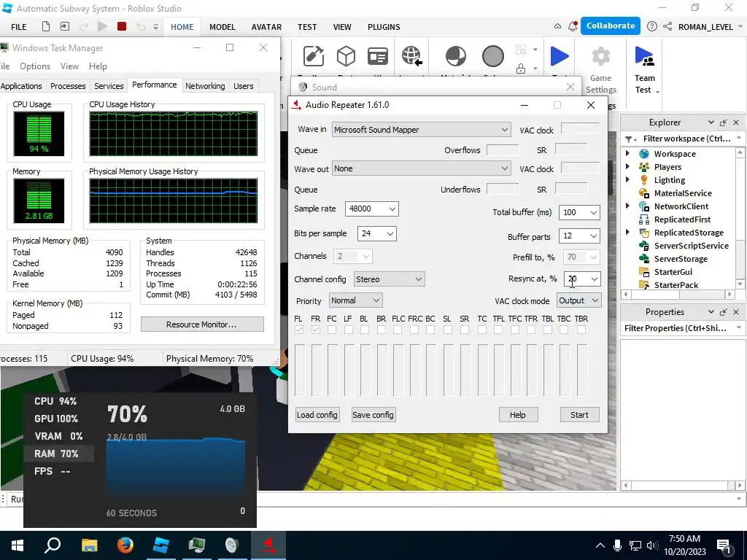Click the Windows Start button
The image size is (747, 560).
point(18,545)
